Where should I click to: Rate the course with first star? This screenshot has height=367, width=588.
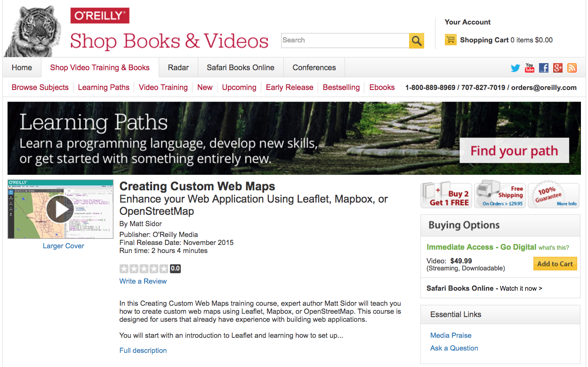(124, 269)
